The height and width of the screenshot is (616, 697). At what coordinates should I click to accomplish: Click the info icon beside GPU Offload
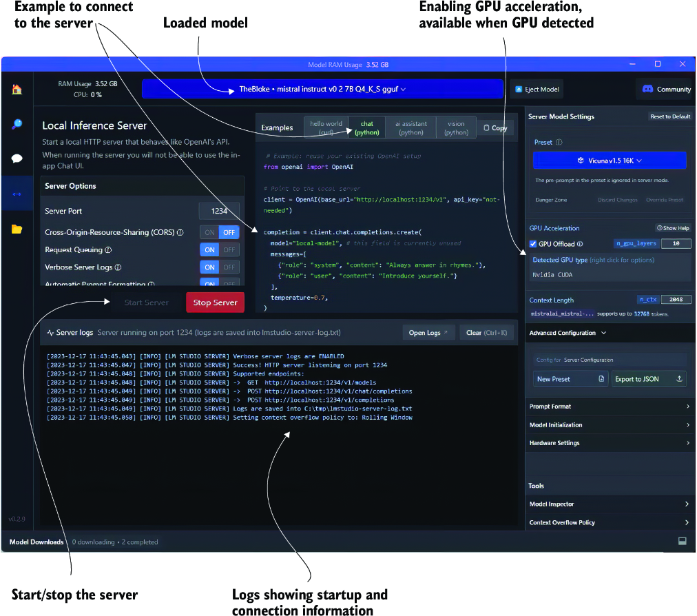580,244
